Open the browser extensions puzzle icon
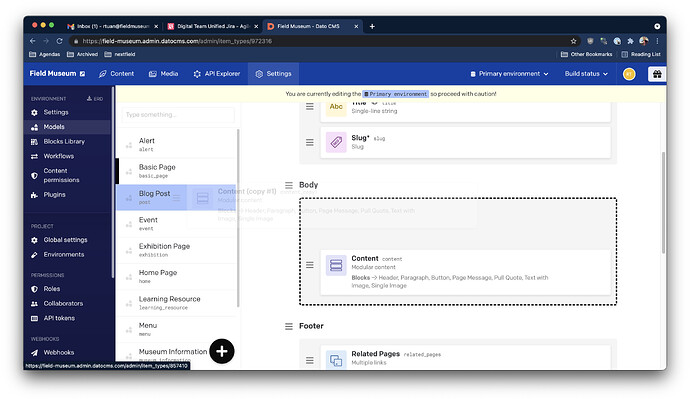Screen dimensions: 690x401 630,41
